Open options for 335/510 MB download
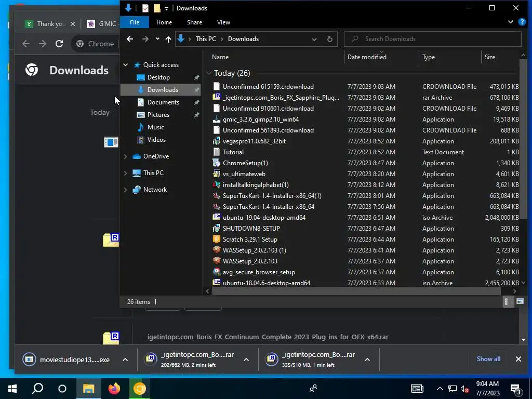 pyautogui.click(x=367, y=360)
